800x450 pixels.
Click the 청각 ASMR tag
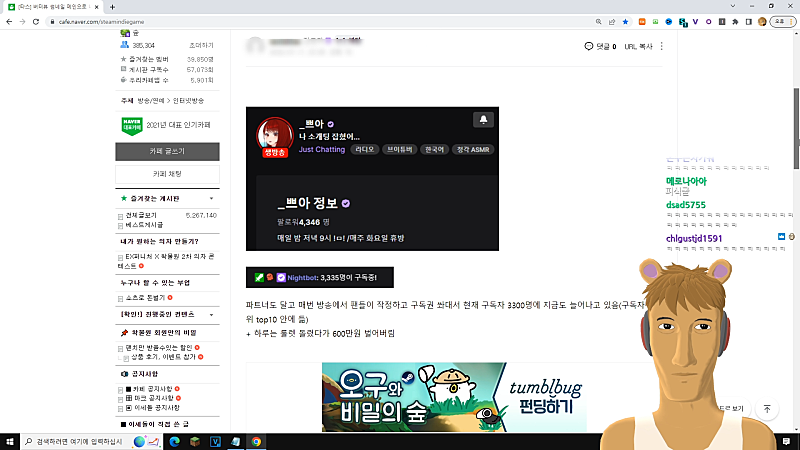473,149
